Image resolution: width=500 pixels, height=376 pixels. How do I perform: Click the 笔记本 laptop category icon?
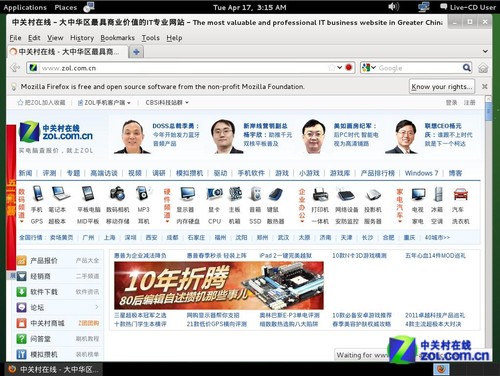[60, 193]
